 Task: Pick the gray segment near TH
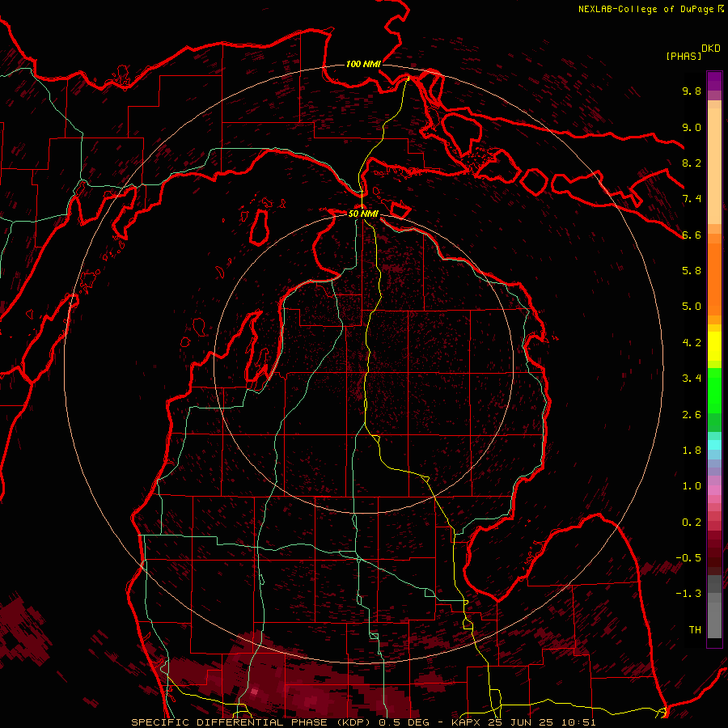(714, 620)
